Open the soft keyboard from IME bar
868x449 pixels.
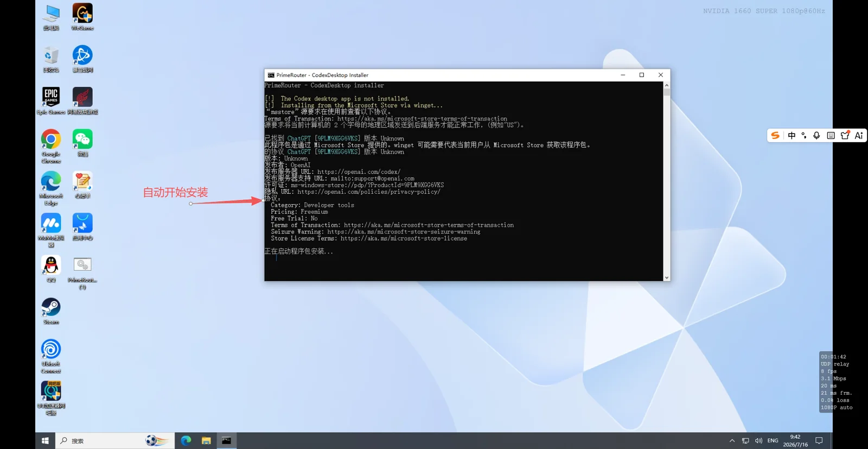pos(831,136)
